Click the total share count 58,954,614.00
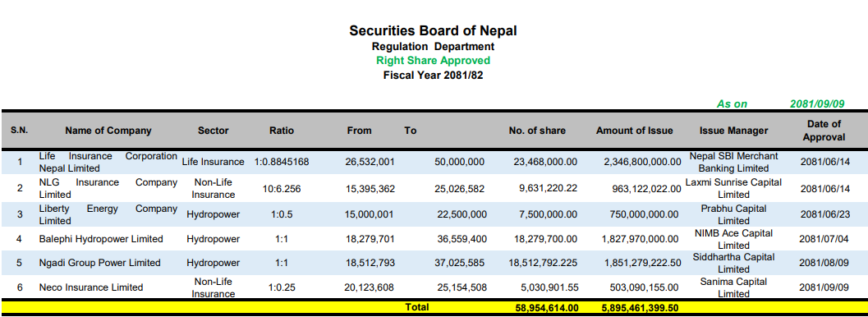Viewport: 868px width, 317px height. pyautogui.click(x=544, y=308)
